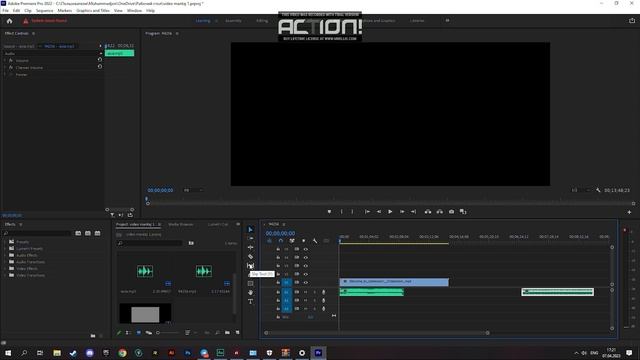This screenshot has width=640, height=360.
Task: Add marker in Program monitor transport
Action: tap(329, 211)
